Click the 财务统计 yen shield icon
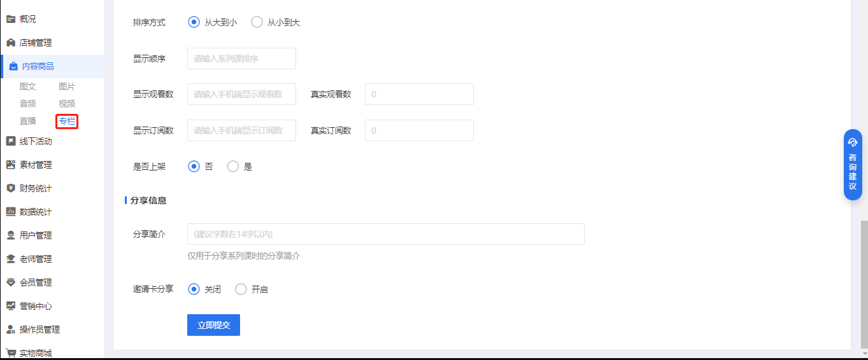This screenshot has height=360, width=868. [x=11, y=188]
